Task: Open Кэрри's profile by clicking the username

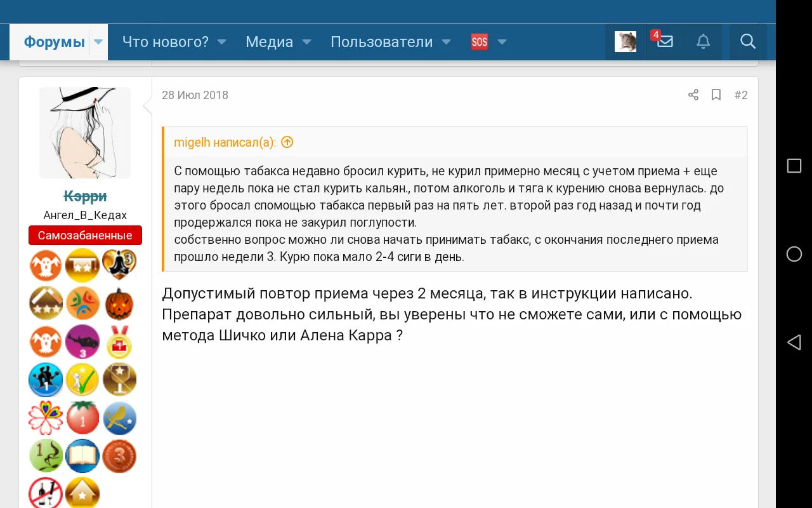Action: (85, 196)
